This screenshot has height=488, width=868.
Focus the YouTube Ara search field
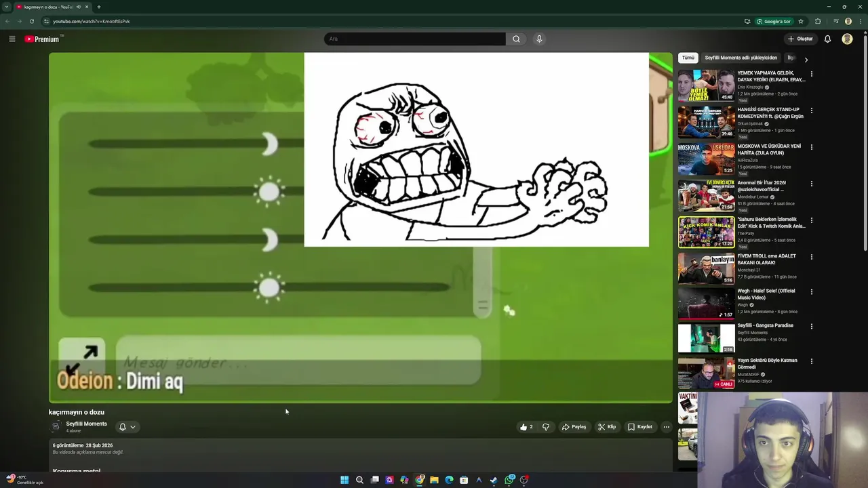pyautogui.click(x=414, y=39)
